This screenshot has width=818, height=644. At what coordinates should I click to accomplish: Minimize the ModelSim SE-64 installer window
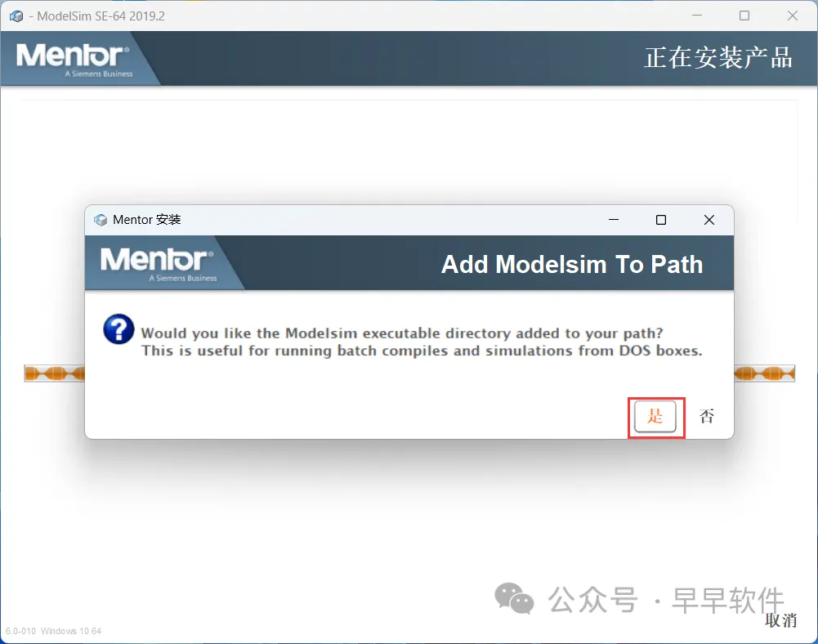point(697,16)
